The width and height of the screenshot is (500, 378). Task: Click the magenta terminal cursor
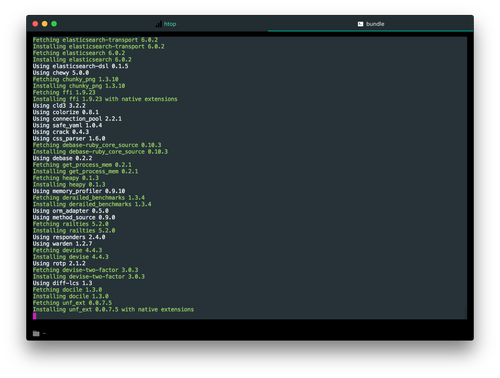pyautogui.click(x=35, y=316)
